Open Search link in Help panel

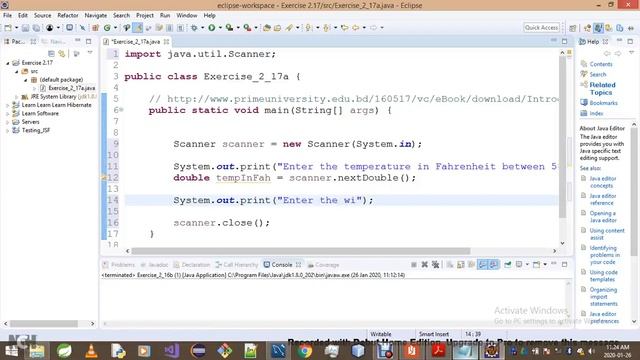(598, 74)
